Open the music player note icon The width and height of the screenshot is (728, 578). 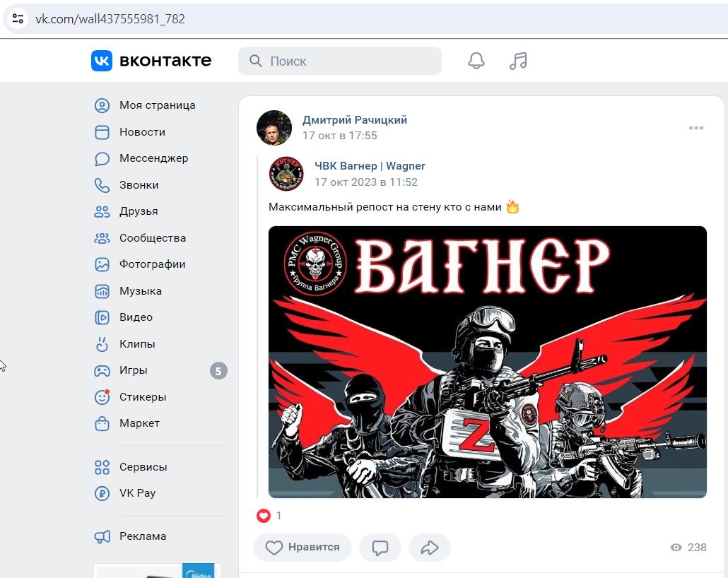518,61
